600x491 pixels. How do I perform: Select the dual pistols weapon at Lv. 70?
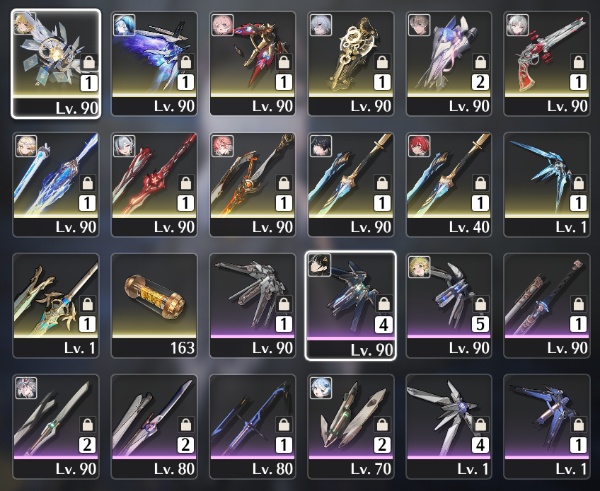[351, 426]
